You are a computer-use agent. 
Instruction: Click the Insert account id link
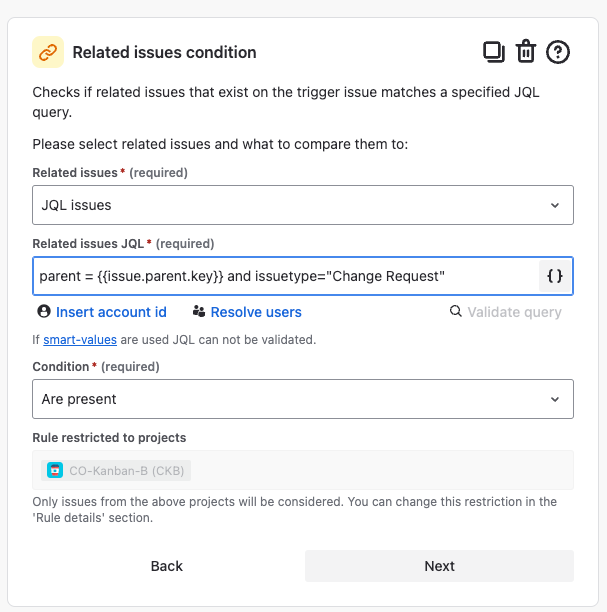[111, 312]
